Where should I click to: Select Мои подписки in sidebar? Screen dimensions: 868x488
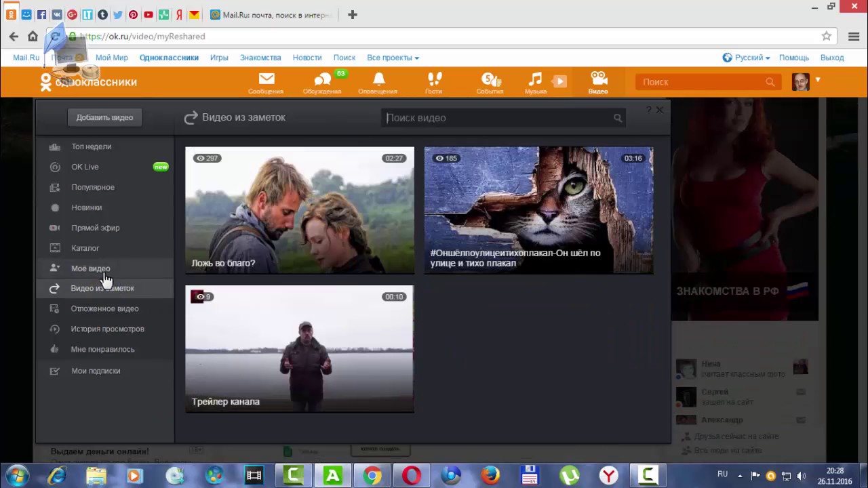pyautogui.click(x=105, y=371)
